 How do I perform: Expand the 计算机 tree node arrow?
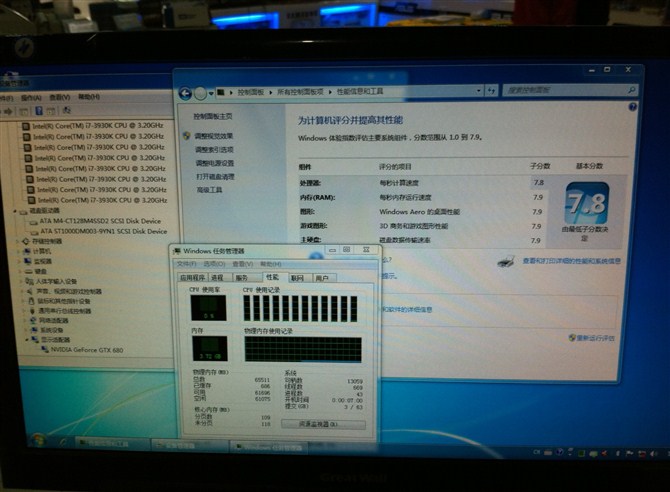pos(19,251)
